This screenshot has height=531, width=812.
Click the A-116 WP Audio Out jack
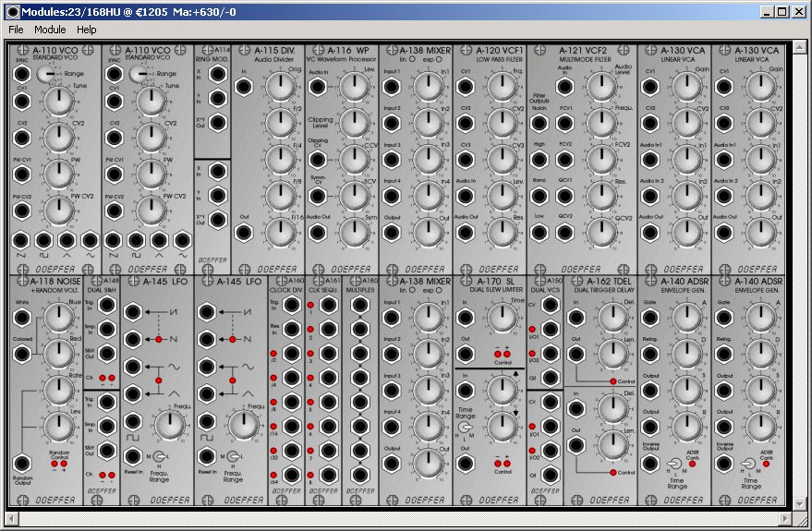[x=318, y=233]
